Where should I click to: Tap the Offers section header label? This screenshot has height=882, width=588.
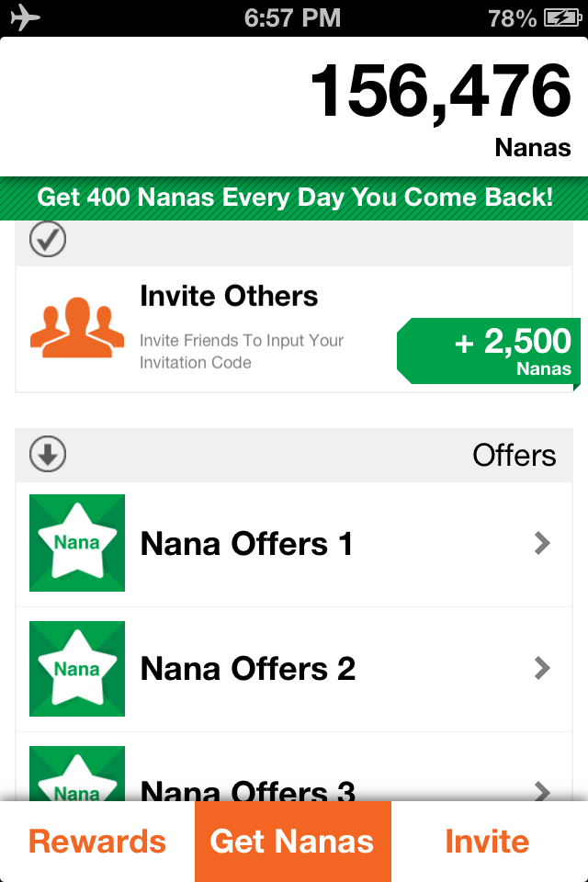[514, 455]
